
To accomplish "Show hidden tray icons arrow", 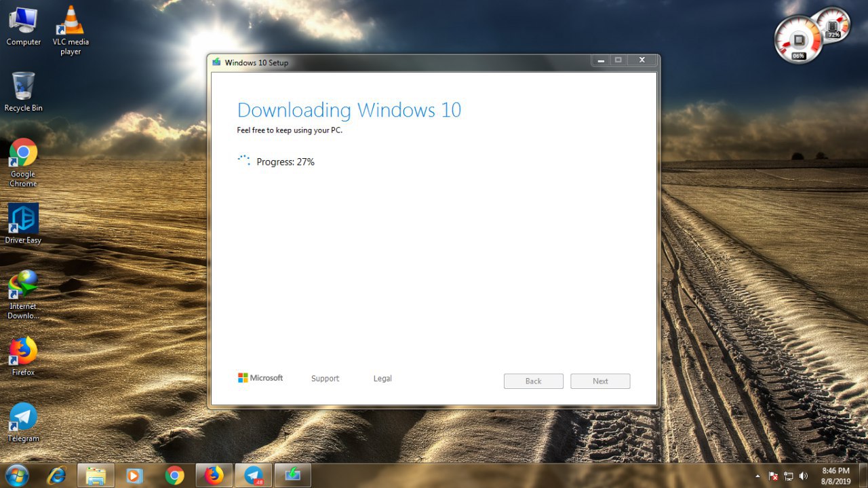I will point(757,476).
